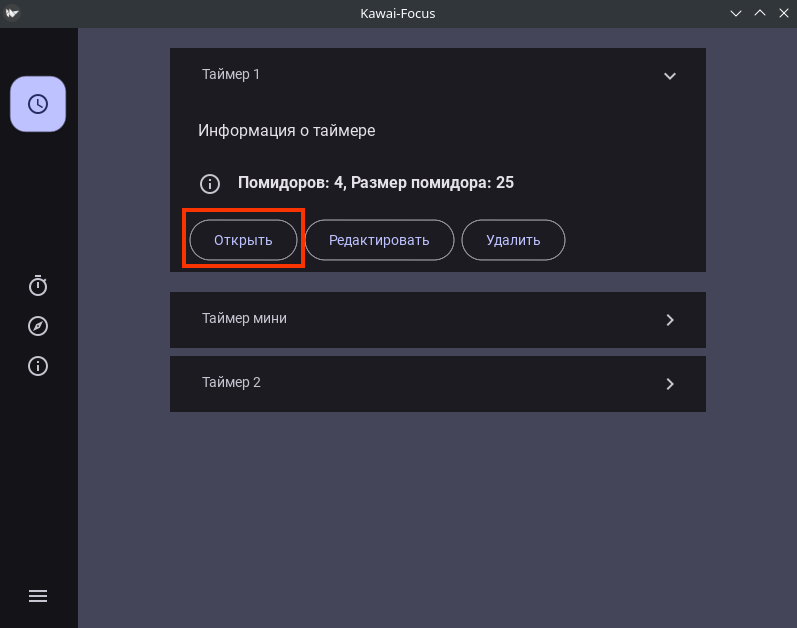Open the info page from the sidebar
This screenshot has width=797, height=628.
click(x=38, y=366)
